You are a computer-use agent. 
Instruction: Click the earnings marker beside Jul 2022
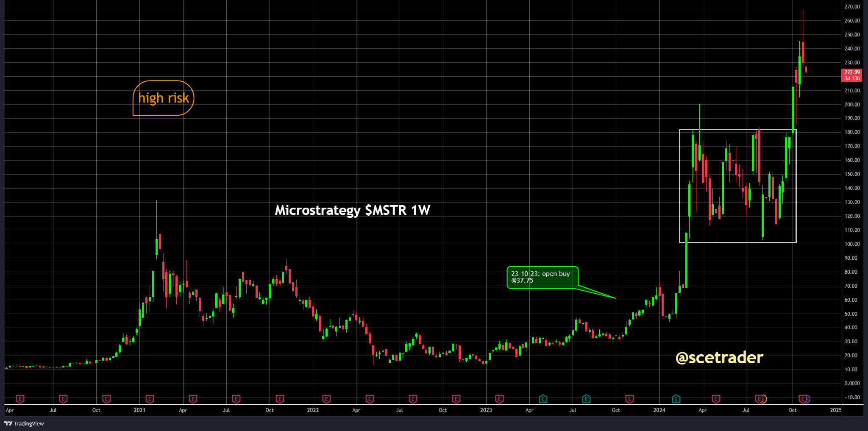point(413,399)
